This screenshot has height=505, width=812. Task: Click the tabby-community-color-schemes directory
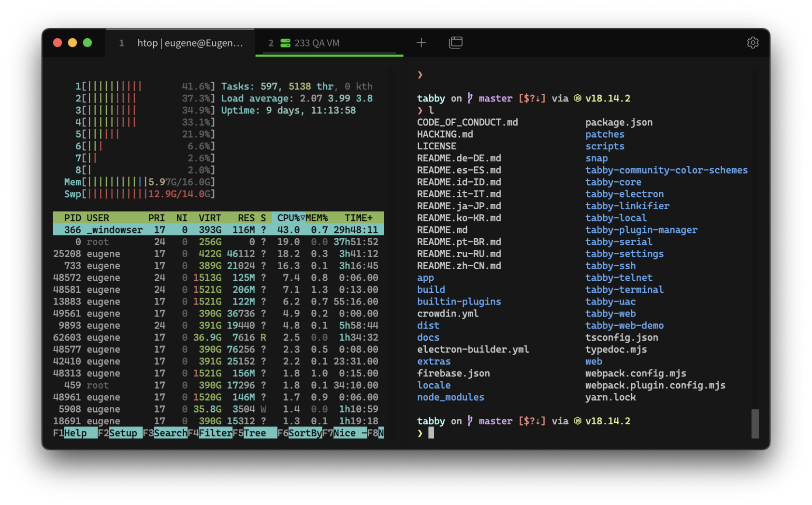click(667, 170)
